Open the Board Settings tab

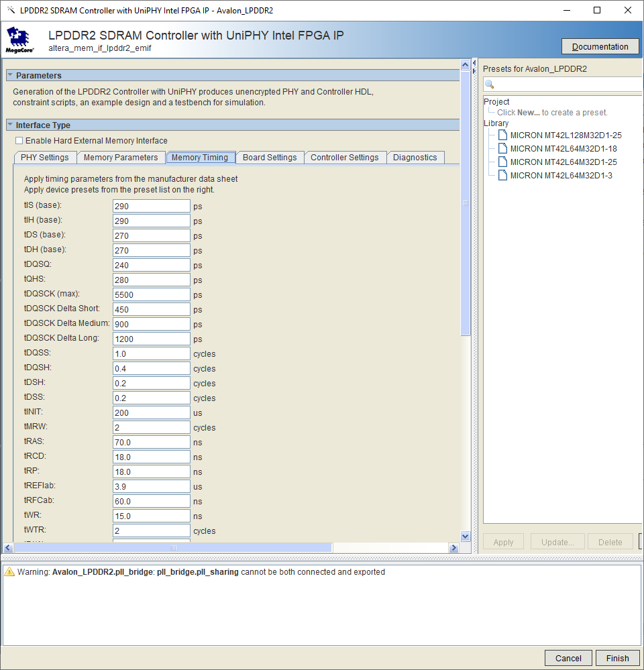[x=269, y=158]
